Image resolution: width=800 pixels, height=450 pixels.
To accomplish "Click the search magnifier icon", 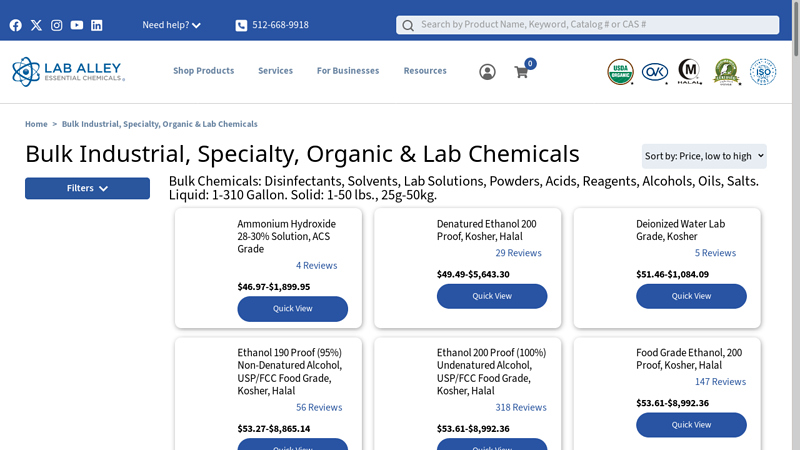I will click(408, 26).
